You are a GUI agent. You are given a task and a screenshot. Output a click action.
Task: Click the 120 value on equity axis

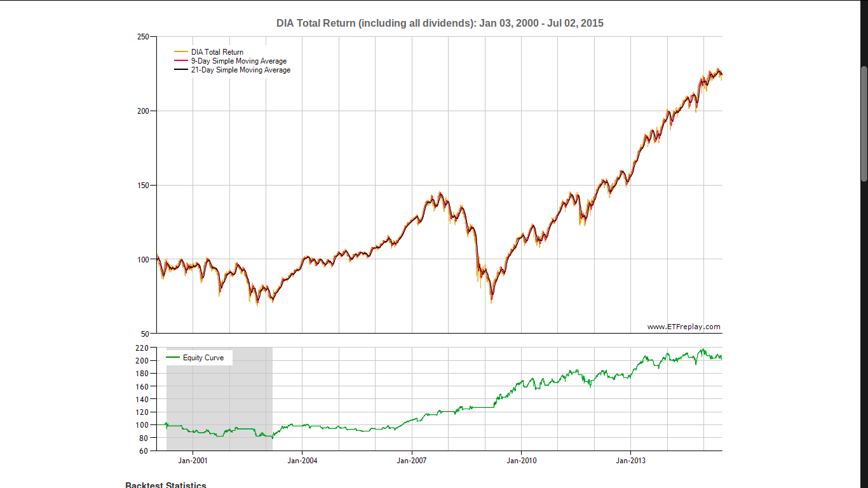pyautogui.click(x=141, y=412)
